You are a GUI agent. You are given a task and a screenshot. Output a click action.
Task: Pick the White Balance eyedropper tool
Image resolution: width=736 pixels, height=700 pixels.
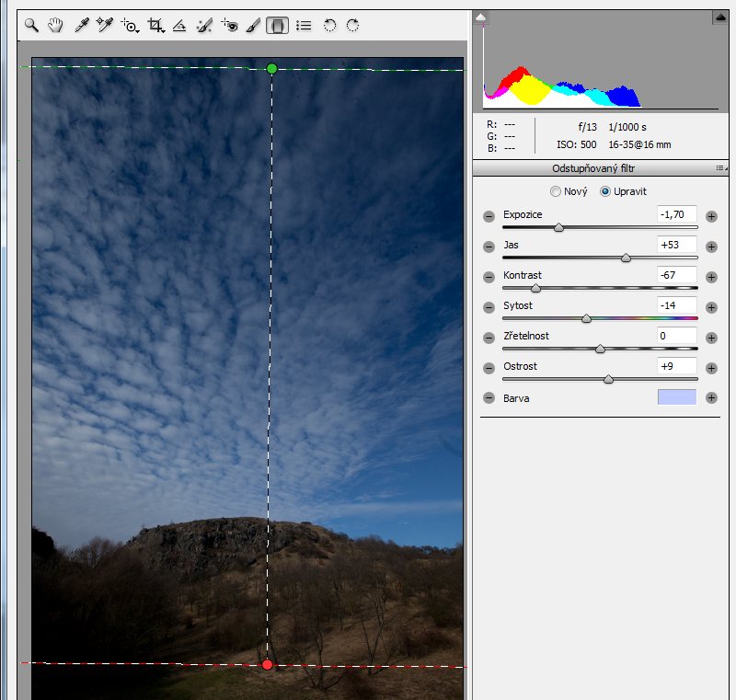pos(81,26)
